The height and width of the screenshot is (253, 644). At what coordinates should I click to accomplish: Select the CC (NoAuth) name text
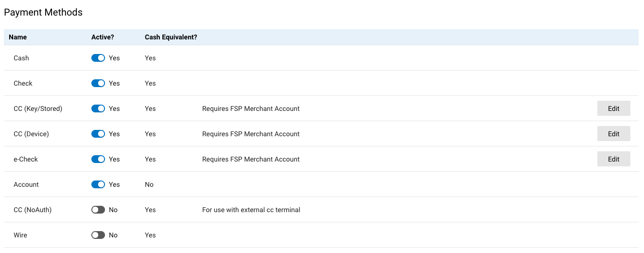[33, 210]
